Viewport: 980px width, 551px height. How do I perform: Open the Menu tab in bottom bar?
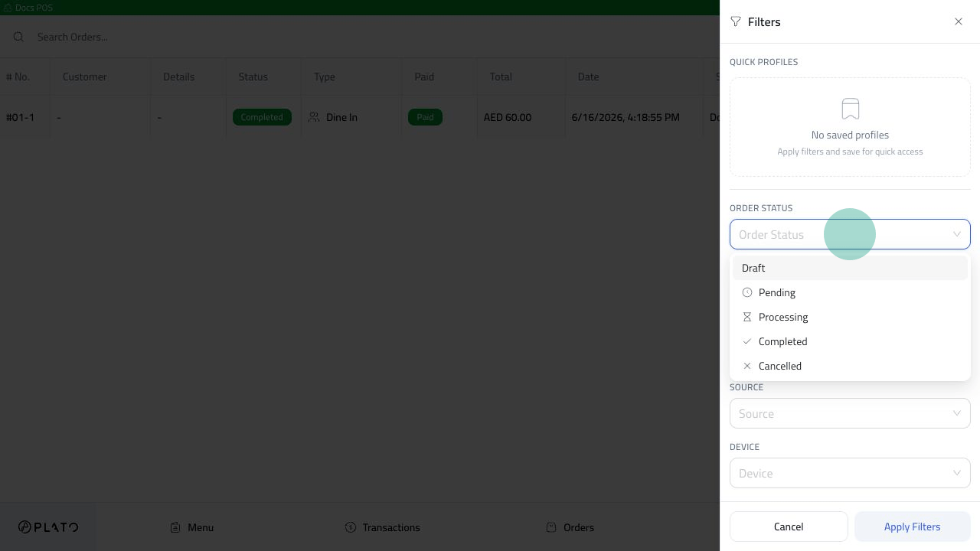[191, 527]
